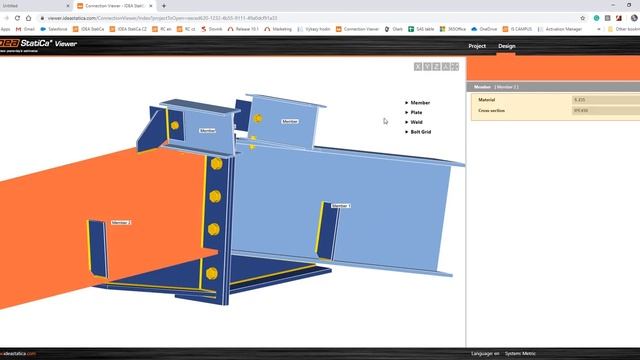Open the IS CAMPUS bookmark
This screenshot has width=640, height=360.
pos(517,29)
